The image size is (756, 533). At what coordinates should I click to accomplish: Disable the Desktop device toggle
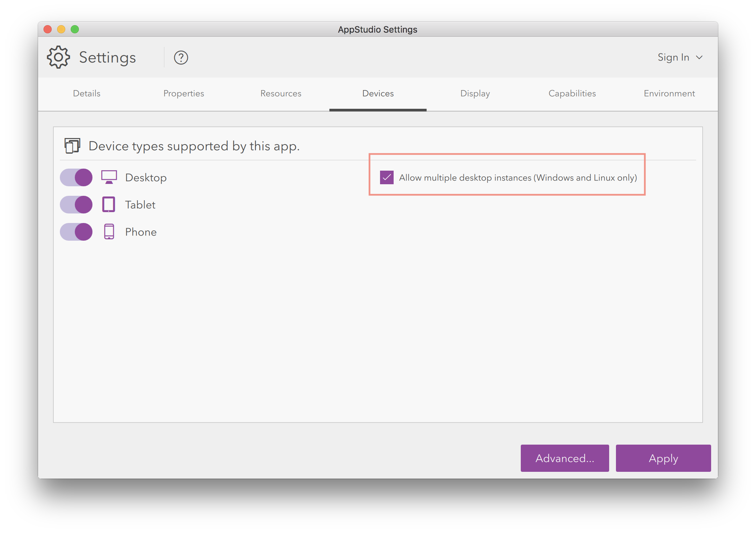(76, 177)
